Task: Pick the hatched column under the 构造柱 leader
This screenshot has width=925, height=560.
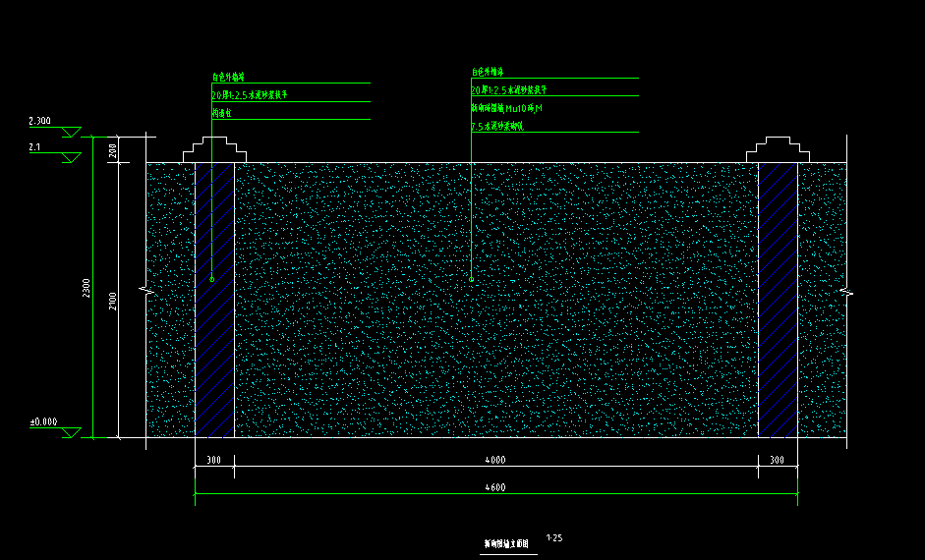Action: (x=214, y=300)
